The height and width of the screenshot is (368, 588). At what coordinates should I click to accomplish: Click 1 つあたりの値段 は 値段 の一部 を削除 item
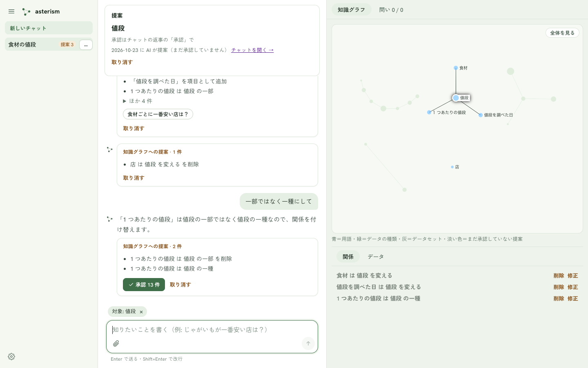(x=181, y=259)
